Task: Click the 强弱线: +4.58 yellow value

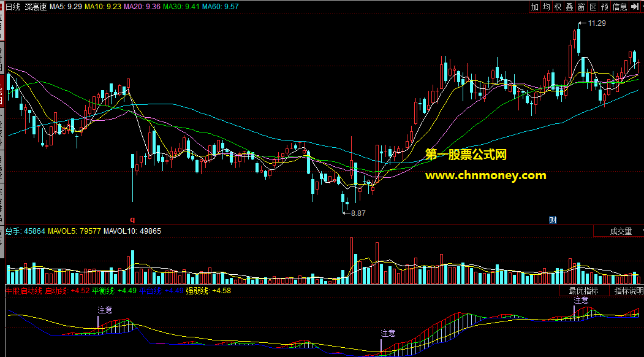Action: coord(208,291)
